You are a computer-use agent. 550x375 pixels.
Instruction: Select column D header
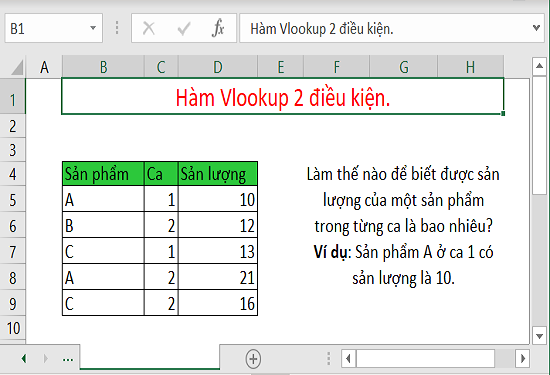pyautogui.click(x=218, y=67)
